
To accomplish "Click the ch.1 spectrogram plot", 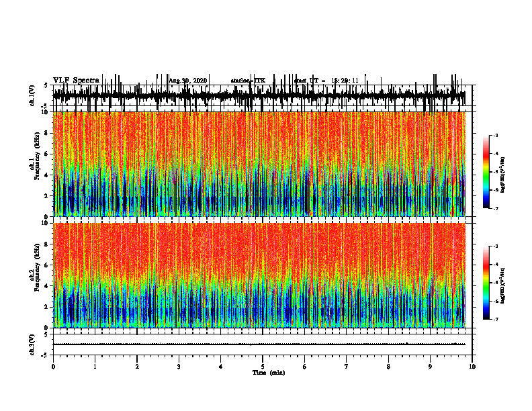I will [x=259, y=164].
